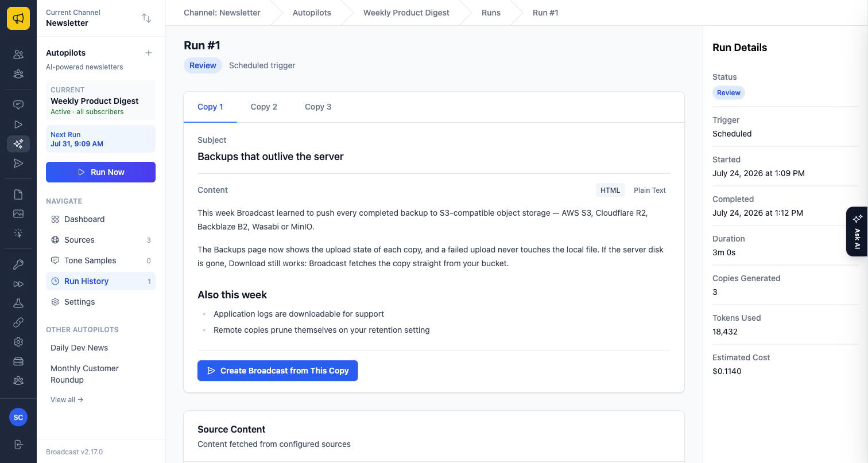Select the sparkles Autopilots icon in sidebar
The height and width of the screenshot is (463, 868).
pos(18,143)
